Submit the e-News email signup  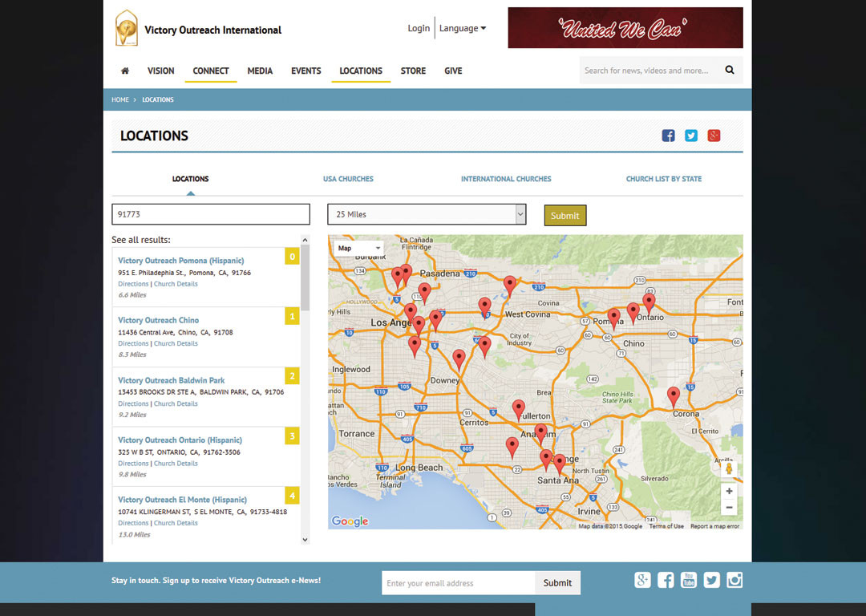tap(557, 583)
